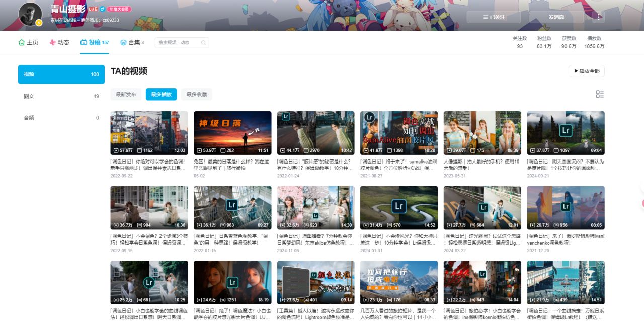Open the thumbnail lasting 18:19
The width and height of the screenshot is (644, 321).
pyautogui.click(x=232, y=282)
